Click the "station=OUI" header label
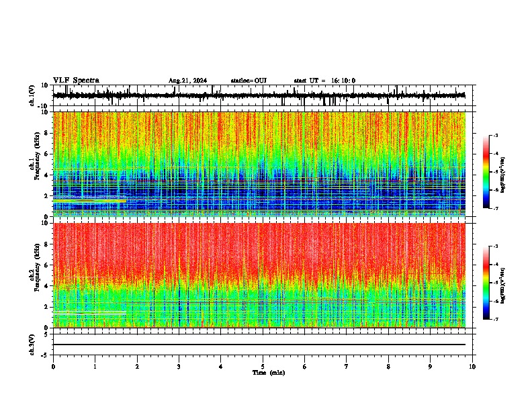 [249, 81]
